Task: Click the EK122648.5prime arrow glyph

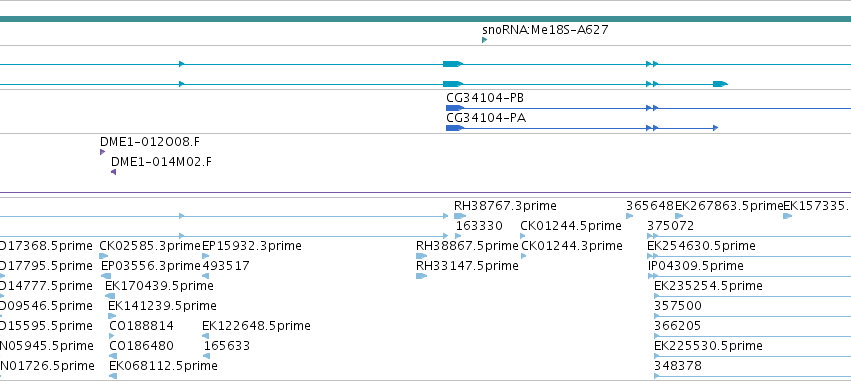Action: 206,336
